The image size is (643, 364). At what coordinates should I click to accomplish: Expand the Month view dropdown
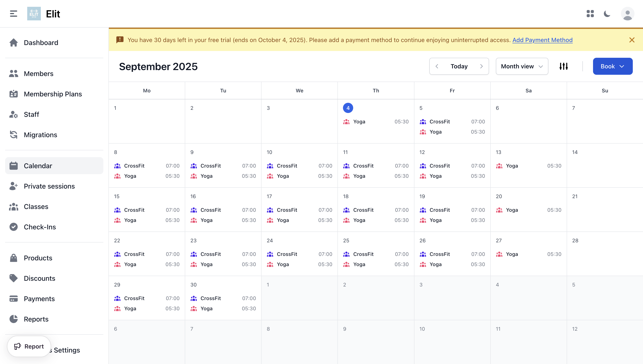click(522, 66)
